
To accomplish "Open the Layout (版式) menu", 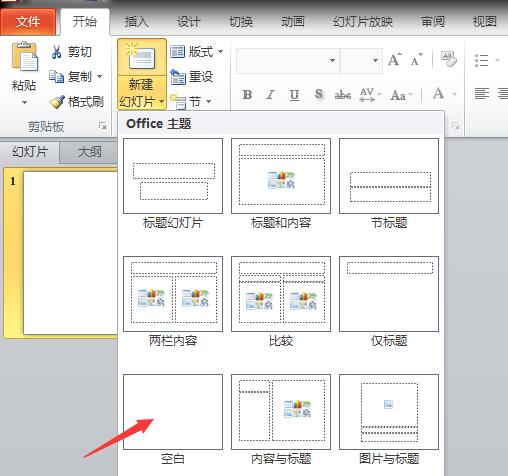I will click(x=196, y=52).
